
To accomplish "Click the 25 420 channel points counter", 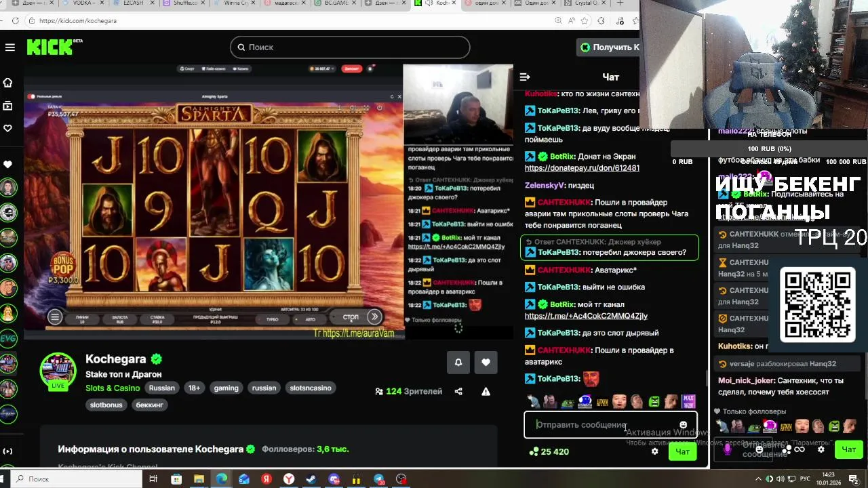I will (x=549, y=451).
